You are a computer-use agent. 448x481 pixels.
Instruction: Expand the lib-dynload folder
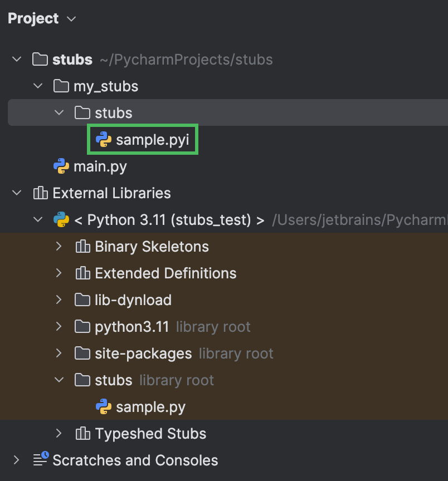[x=59, y=300]
